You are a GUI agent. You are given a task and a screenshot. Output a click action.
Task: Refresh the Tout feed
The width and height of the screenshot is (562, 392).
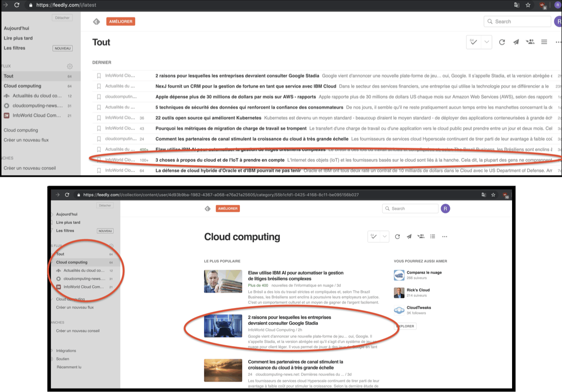point(502,42)
